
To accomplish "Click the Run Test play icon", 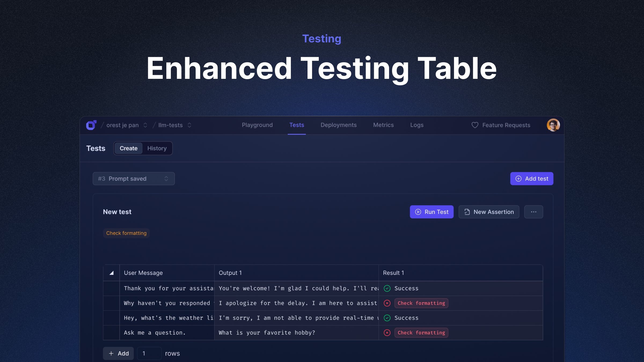I will (418, 212).
